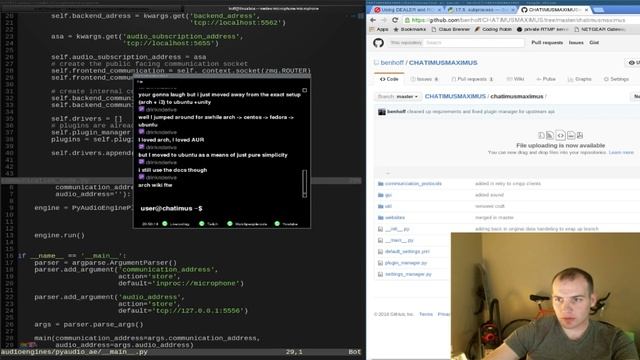640x360 pixels.
Task: Click the GitHub octocat logo
Action: 378,42
